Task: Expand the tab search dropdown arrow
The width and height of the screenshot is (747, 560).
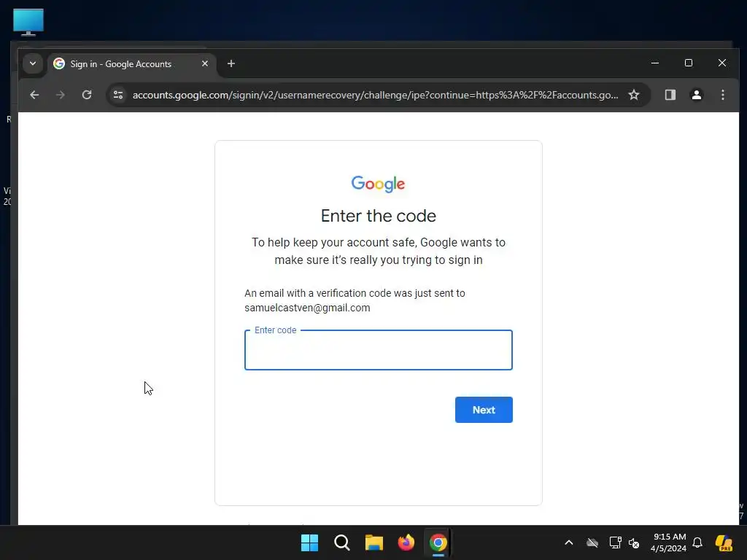Action: click(x=33, y=63)
